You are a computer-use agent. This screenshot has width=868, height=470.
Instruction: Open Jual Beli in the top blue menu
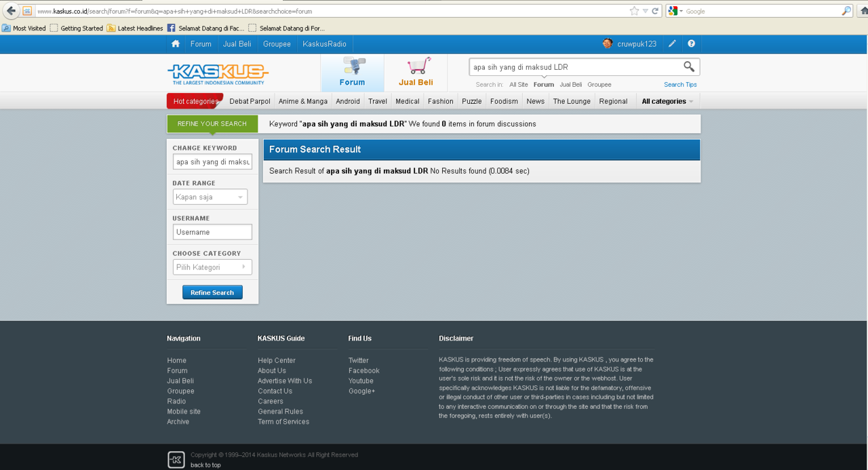click(237, 43)
